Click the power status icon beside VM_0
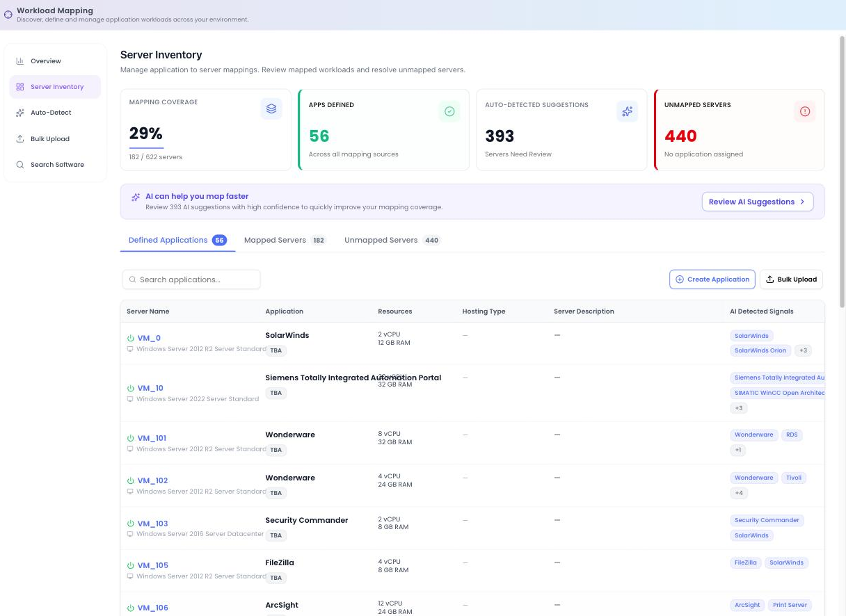 click(x=130, y=338)
